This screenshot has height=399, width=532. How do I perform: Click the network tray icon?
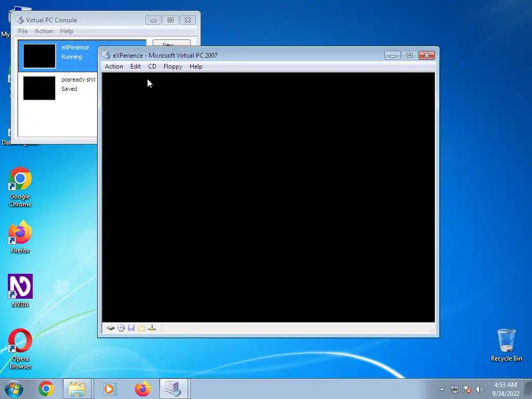[x=454, y=389]
